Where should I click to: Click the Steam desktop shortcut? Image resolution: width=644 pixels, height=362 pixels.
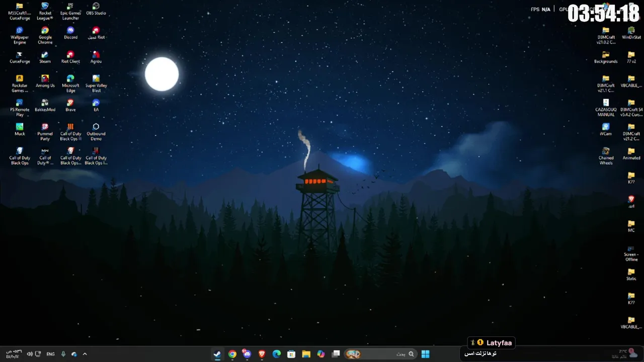coord(45,58)
